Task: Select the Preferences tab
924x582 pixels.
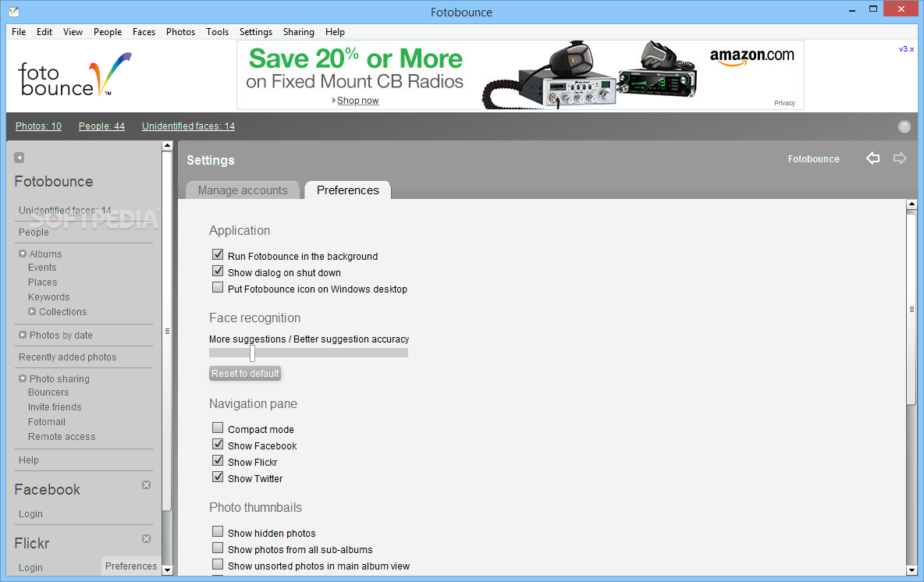Action: [348, 190]
